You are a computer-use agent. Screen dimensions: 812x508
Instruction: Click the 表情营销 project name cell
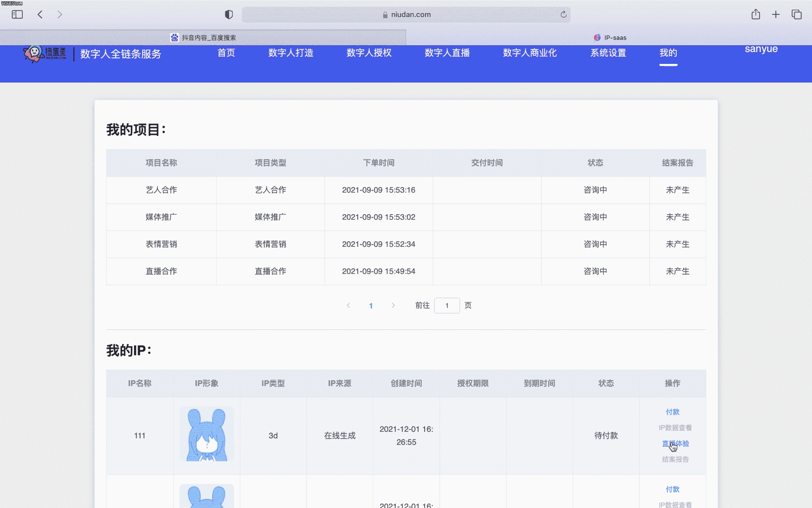pyautogui.click(x=161, y=244)
